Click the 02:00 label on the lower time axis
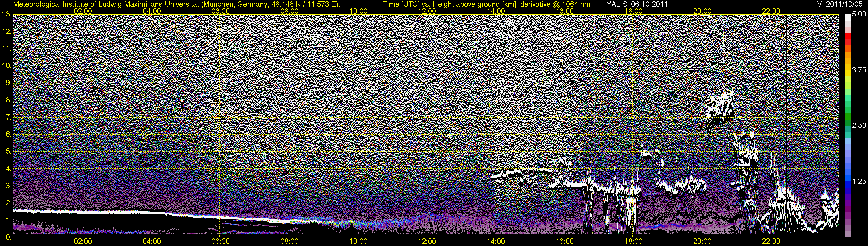This screenshot has width=868, height=246. click(x=83, y=242)
